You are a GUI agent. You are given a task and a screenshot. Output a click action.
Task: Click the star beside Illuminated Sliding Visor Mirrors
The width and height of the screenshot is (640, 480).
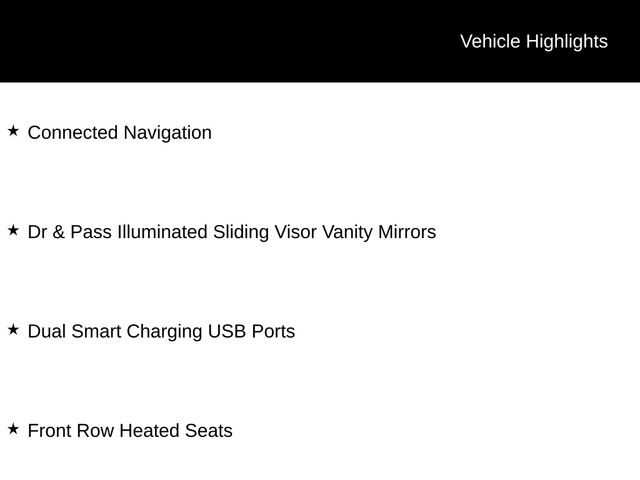(13, 231)
